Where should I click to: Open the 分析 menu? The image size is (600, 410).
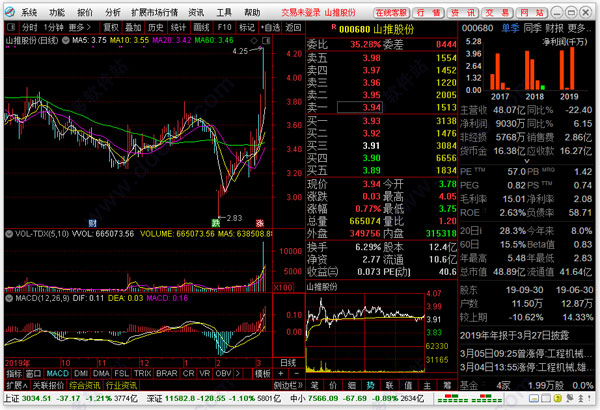[113, 13]
